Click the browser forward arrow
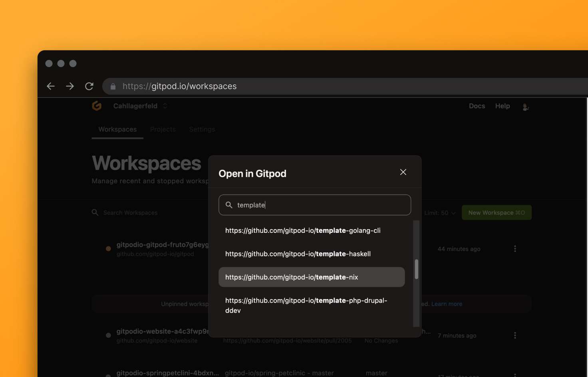 click(x=70, y=86)
